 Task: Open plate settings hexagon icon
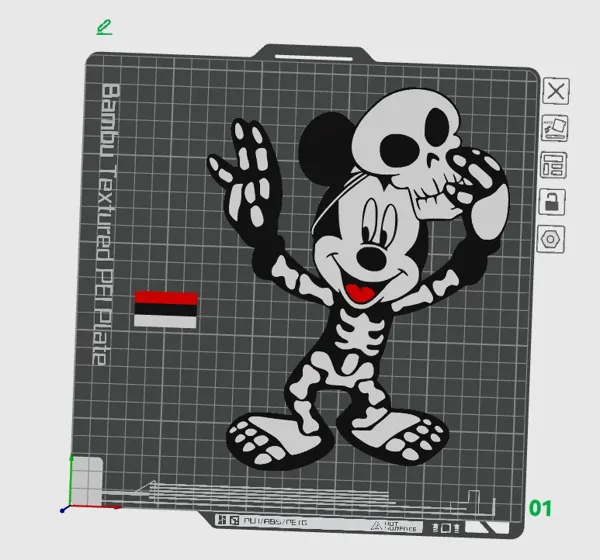click(x=551, y=239)
